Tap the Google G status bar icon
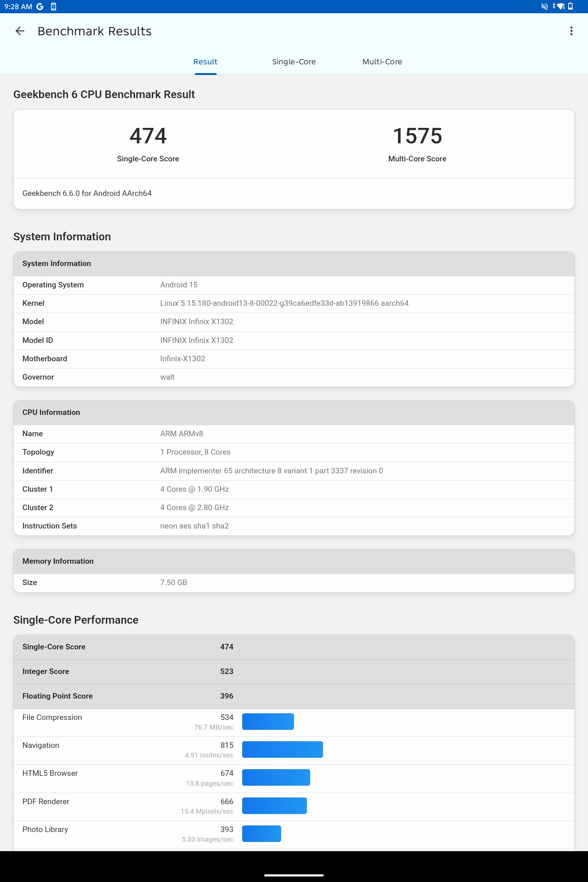 coord(40,6)
